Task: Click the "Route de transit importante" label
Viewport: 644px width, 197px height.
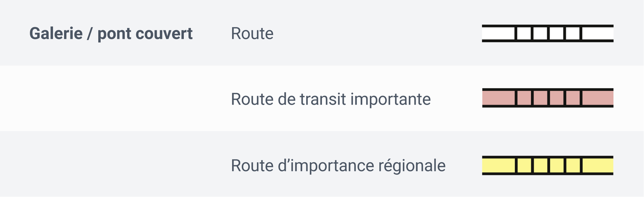Action: click(331, 99)
